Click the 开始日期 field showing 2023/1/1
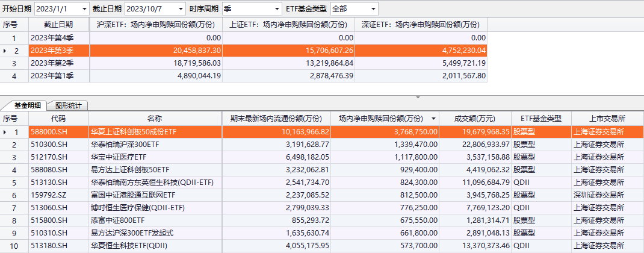644x253 pixels. tap(55, 9)
